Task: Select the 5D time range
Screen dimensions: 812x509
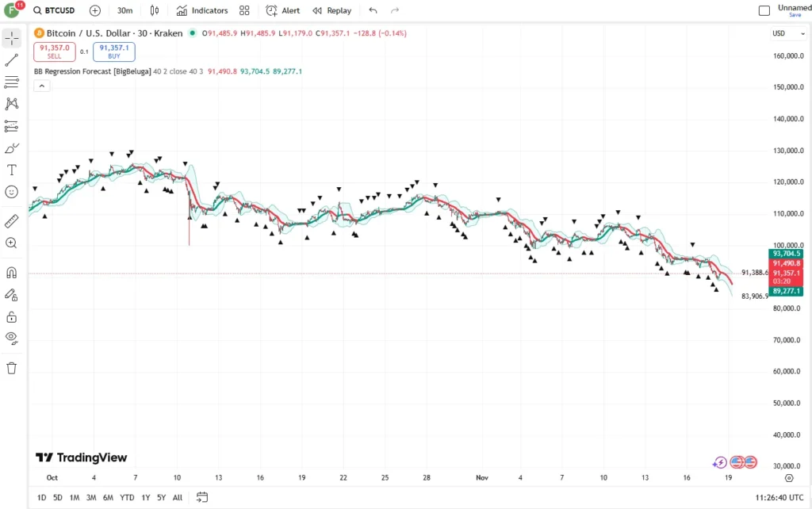Action: [58, 498]
